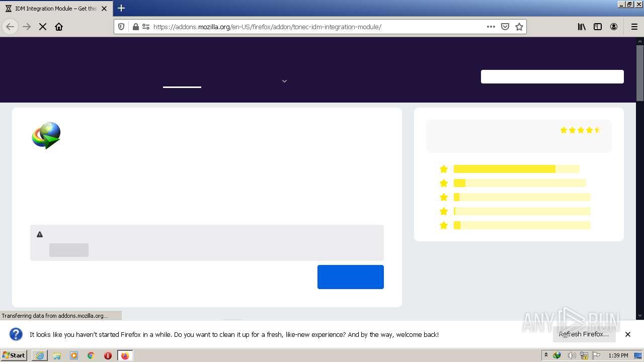Screen dimensions: 644x362
Task: View site security padlock information
Action: pyautogui.click(x=135, y=27)
